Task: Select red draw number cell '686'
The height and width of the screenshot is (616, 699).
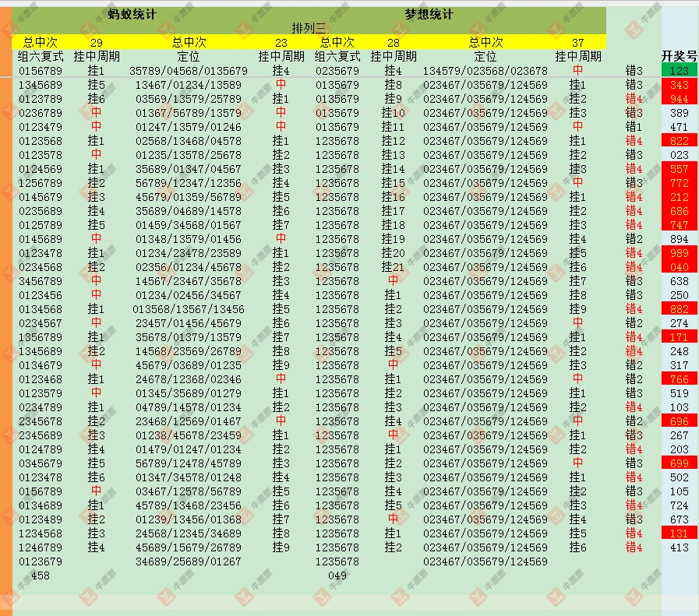Action: pos(679,211)
